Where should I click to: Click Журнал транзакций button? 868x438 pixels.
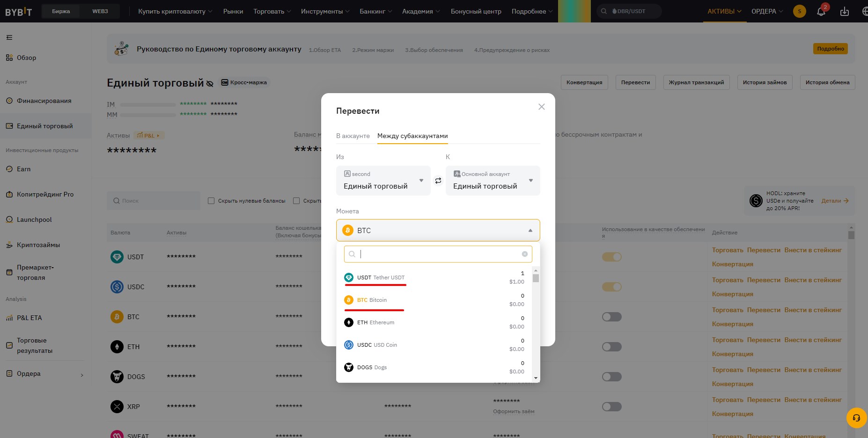tap(696, 82)
